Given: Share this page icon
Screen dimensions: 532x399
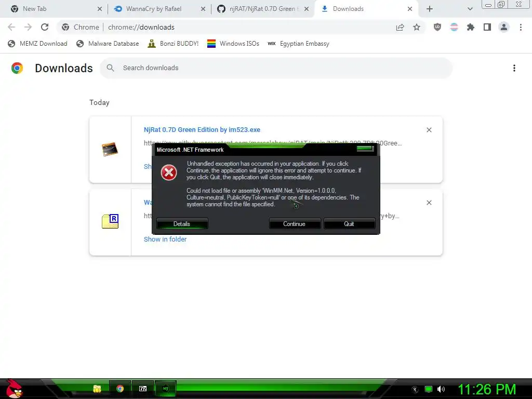Looking at the screenshot, I should coord(400,28).
